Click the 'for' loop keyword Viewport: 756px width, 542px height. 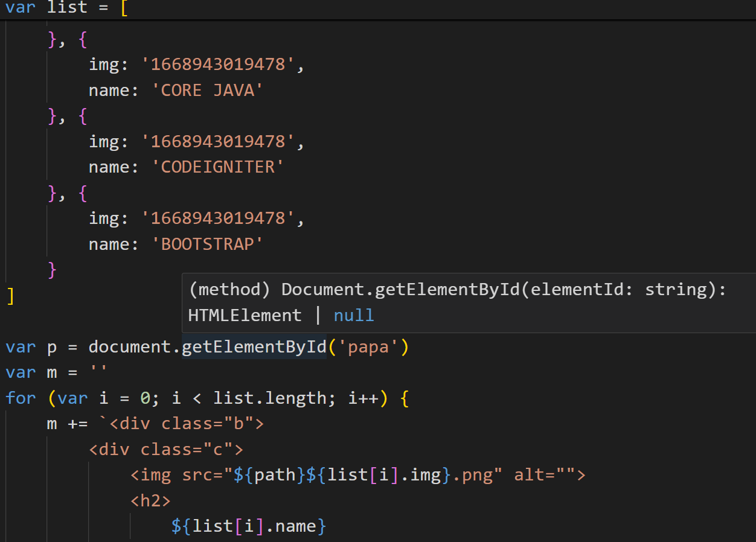(x=21, y=398)
